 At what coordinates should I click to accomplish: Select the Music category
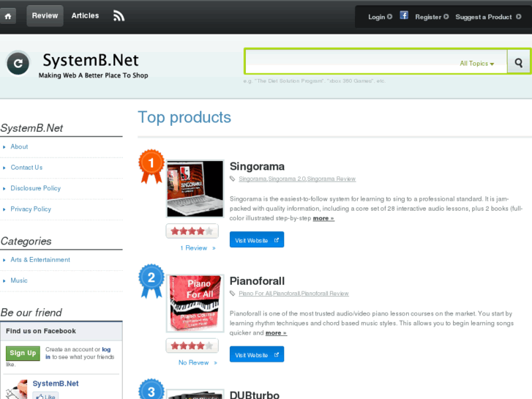[19, 280]
